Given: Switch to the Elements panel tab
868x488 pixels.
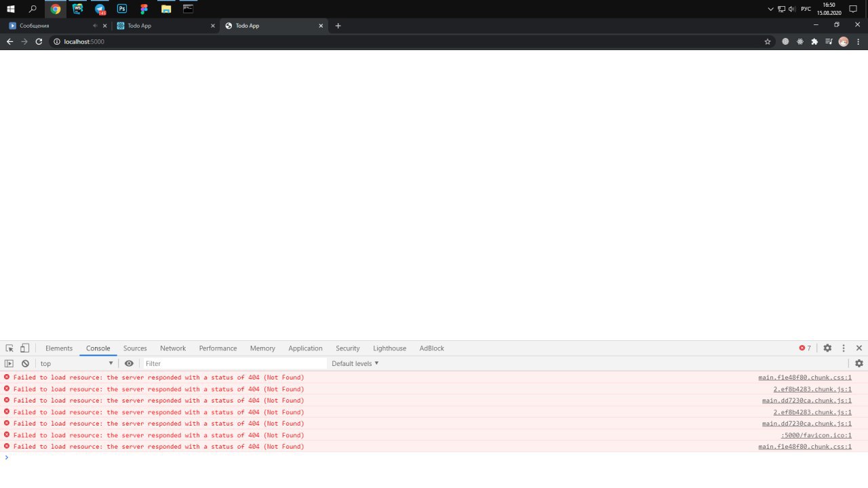Looking at the screenshot, I should point(59,348).
